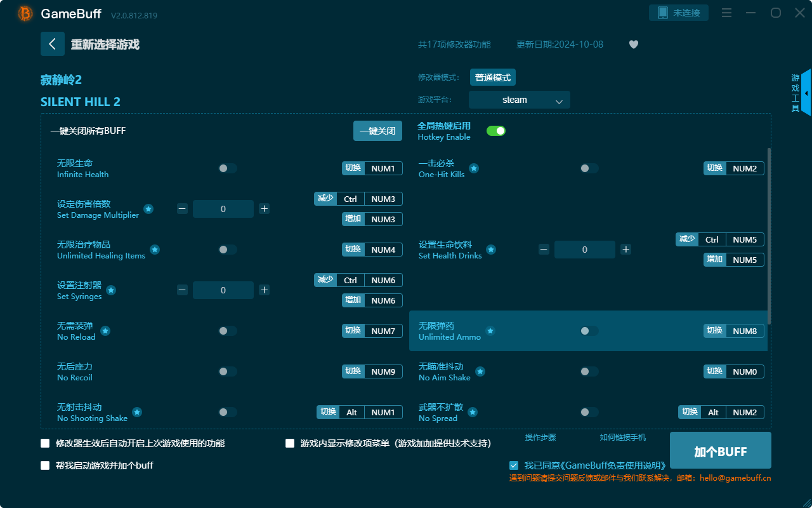This screenshot has width=812, height=508.
Task: Open the steam game platform dropdown
Action: click(519, 100)
